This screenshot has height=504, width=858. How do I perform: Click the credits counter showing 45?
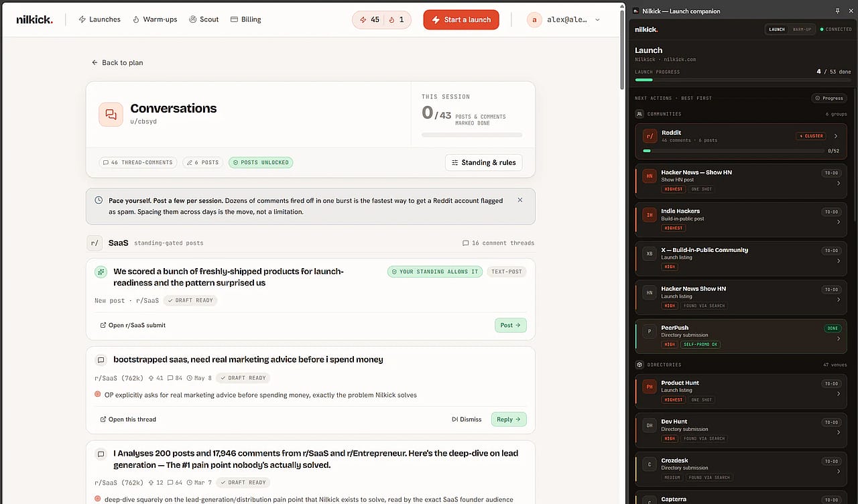[x=369, y=19]
